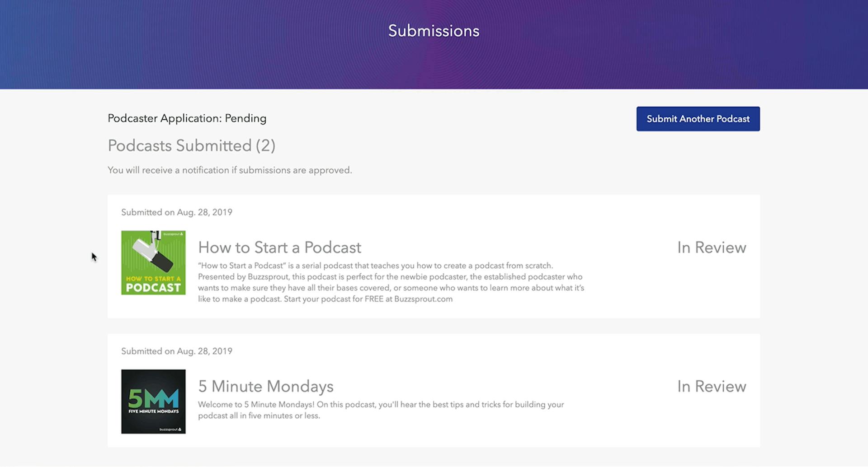Screen dimensions: 868x467
Task: Open the How to Start a Podcast thumbnail
Action: [153, 262]
